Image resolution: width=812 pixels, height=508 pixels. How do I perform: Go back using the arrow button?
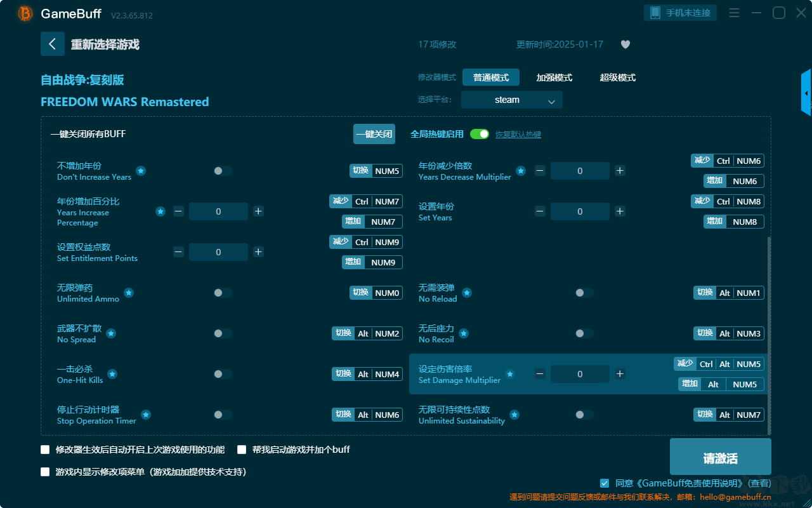click(53, 44)
